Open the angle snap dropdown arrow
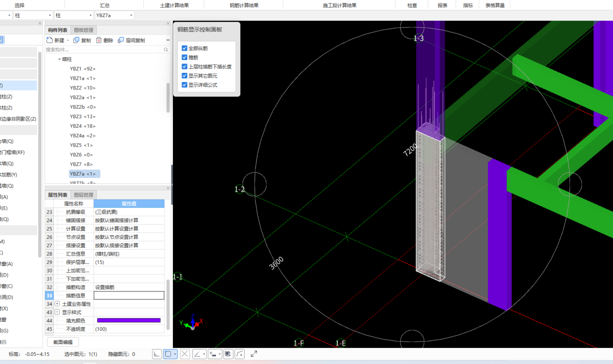The height and width of the screenshot is (364, 613). [x=204, y=354]
